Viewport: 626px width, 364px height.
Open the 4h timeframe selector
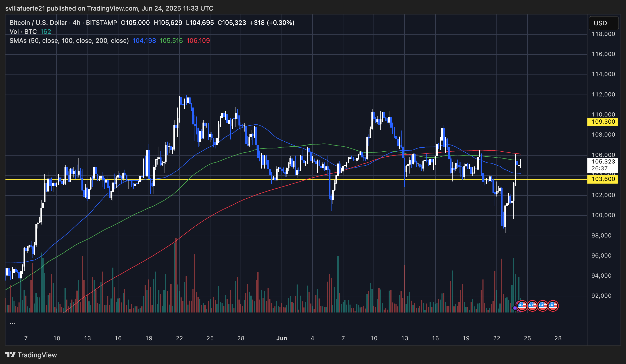[76, 23]
